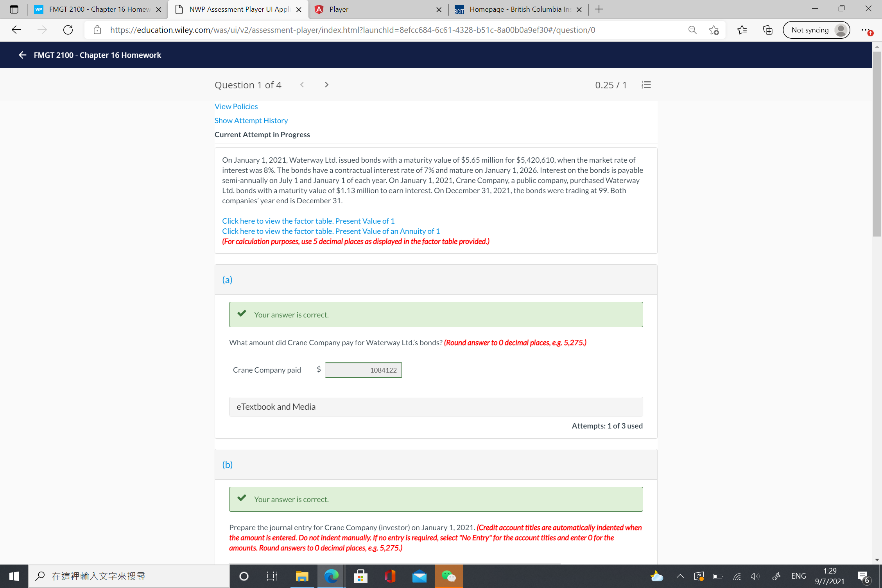Screen dimensions: 882x588
Task: Select the 1084122 answer input field
Action: tap(363, 370)
